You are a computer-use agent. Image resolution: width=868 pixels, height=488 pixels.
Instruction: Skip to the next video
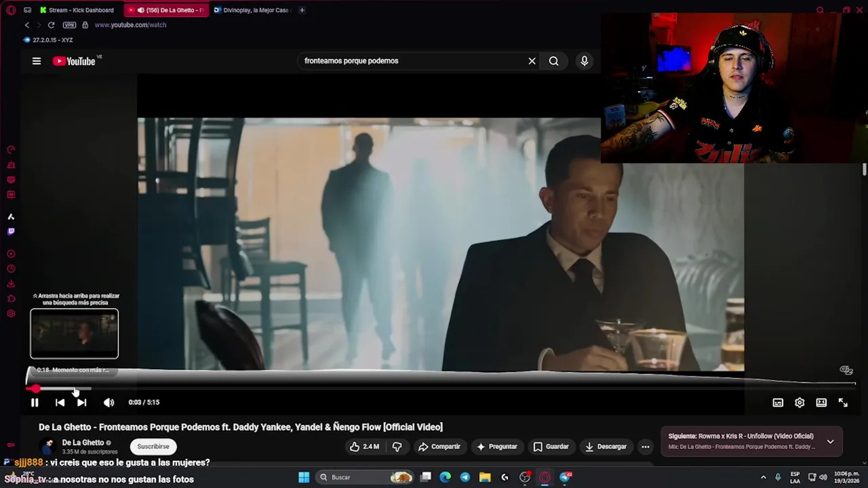pos(81,403)
